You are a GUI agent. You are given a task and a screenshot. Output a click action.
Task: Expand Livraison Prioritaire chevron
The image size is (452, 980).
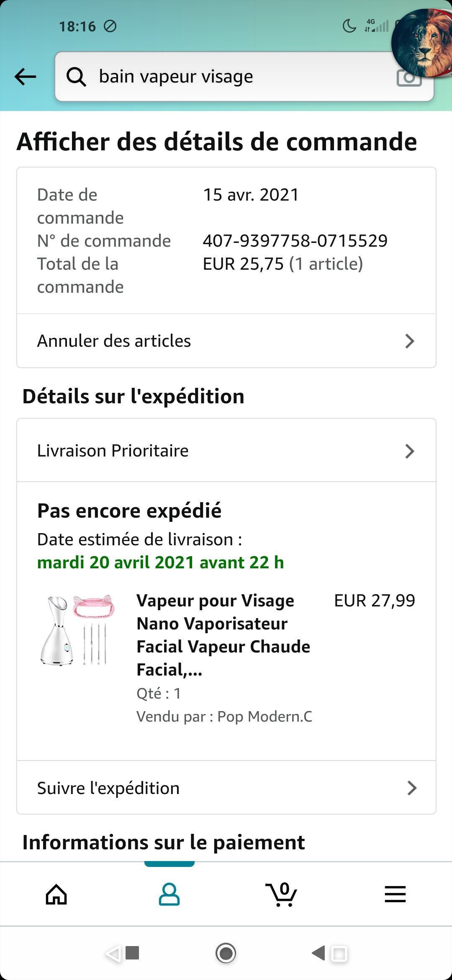point(410,451)
